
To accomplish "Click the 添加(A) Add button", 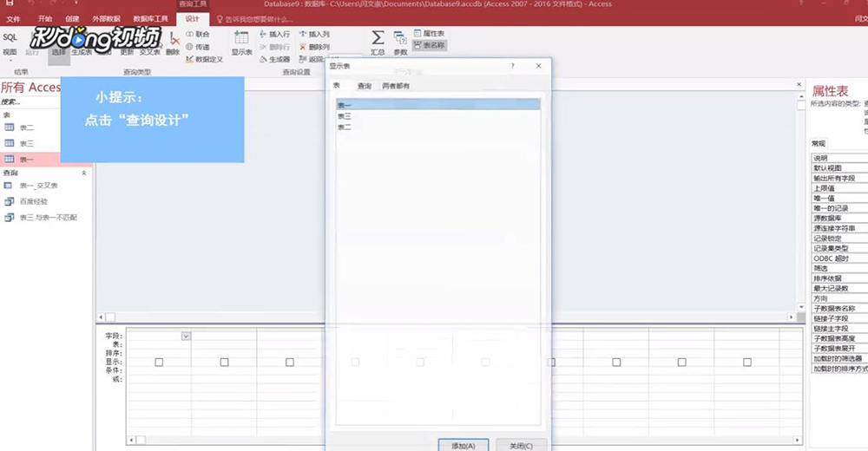I will coord(464,446).
